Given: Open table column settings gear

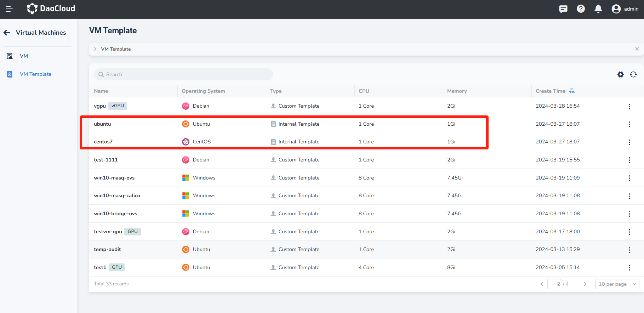Looking at the screenshot, I should coord(620,74).
